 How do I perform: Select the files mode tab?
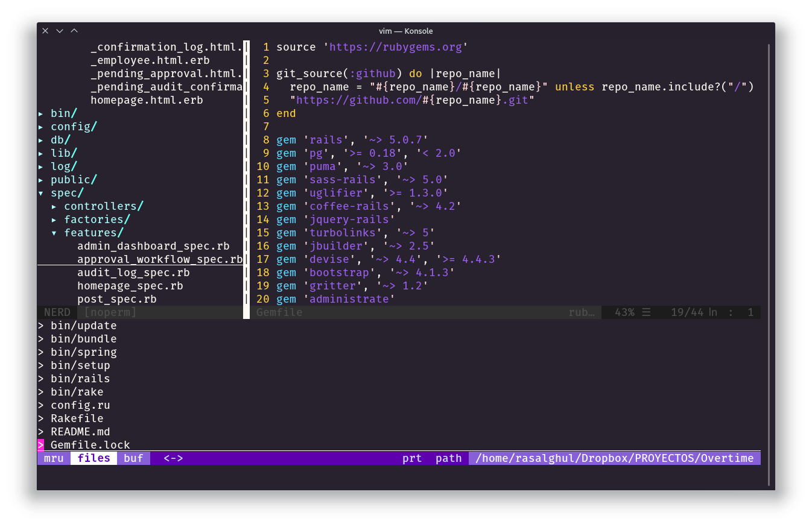coord(94,458)
